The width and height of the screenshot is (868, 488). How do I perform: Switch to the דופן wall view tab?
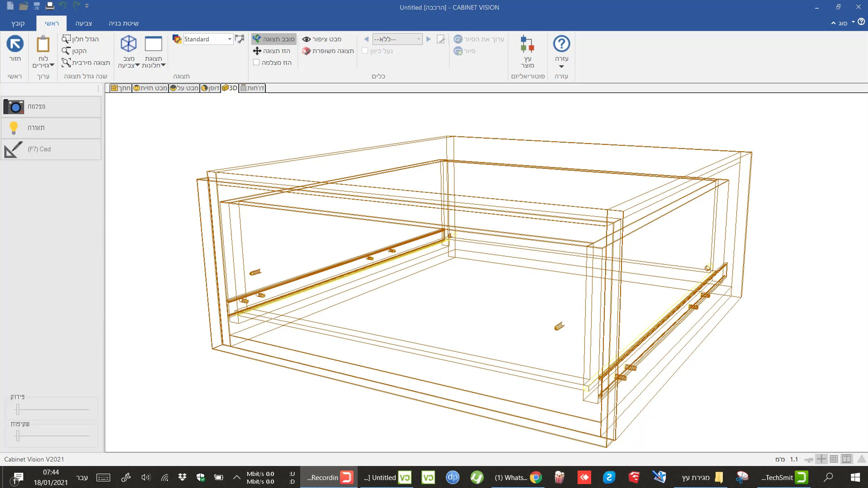point(210,88)
